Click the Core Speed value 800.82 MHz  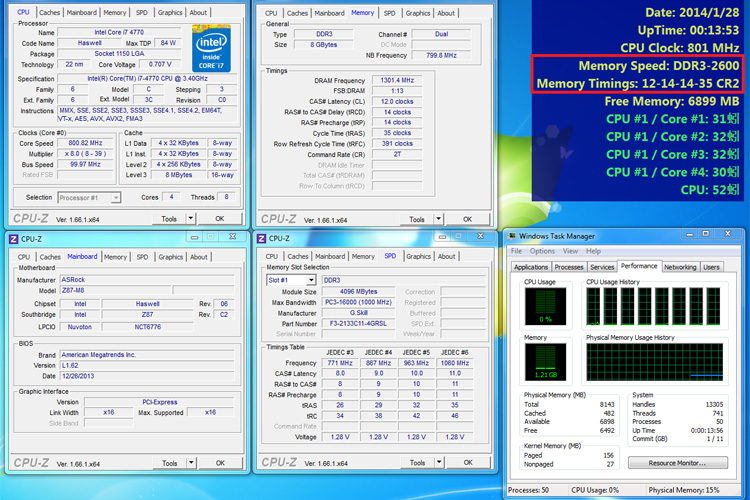[x=85, y=143]
